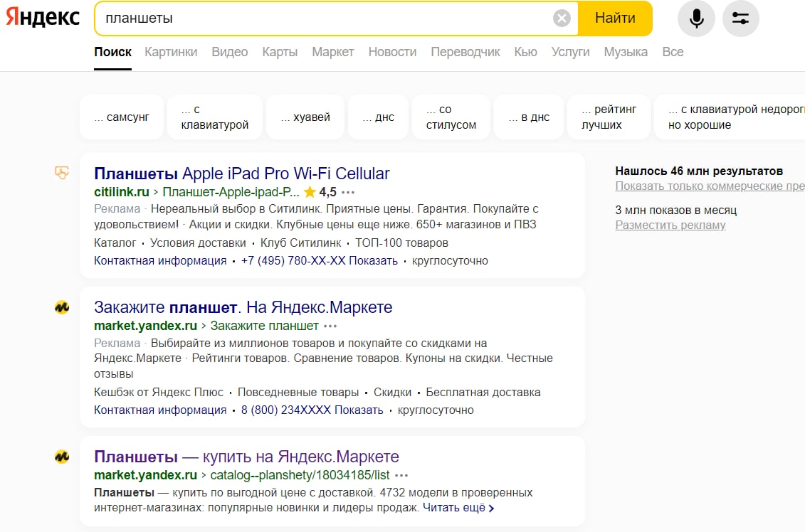Click the Найти search button
Viewport: 805px width, 532px height.
615,18
